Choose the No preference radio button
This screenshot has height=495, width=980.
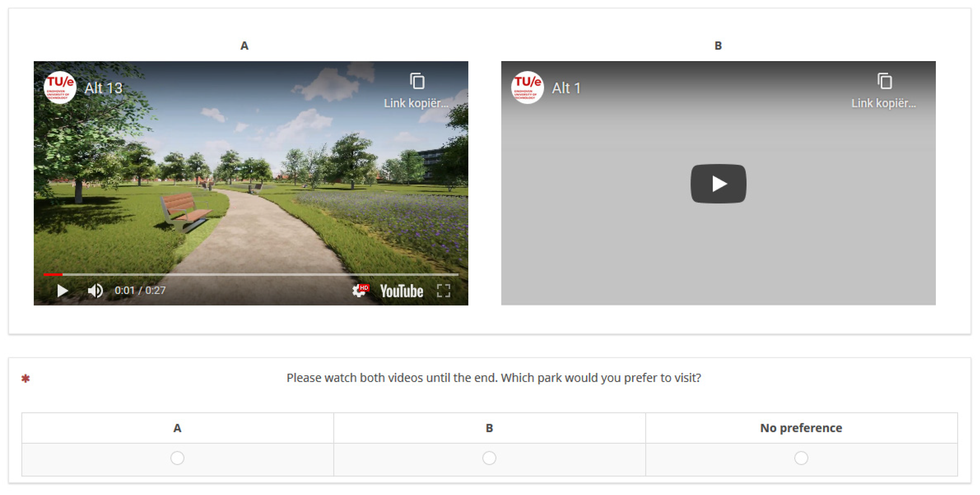(x=801, y=458)
